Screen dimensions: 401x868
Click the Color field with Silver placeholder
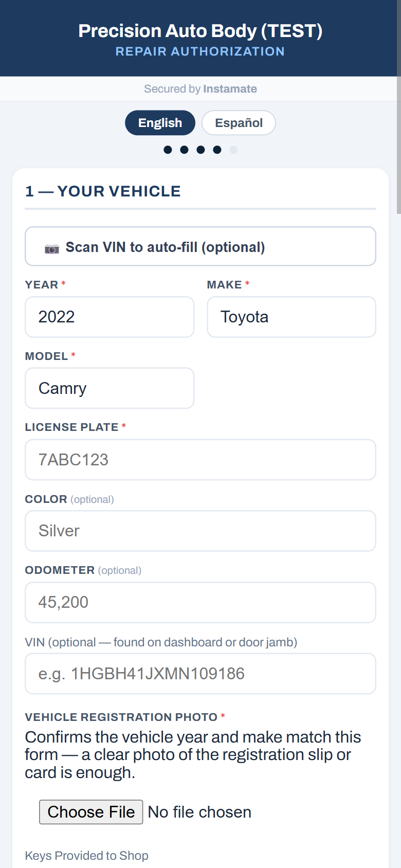click(x=200, y=531)
